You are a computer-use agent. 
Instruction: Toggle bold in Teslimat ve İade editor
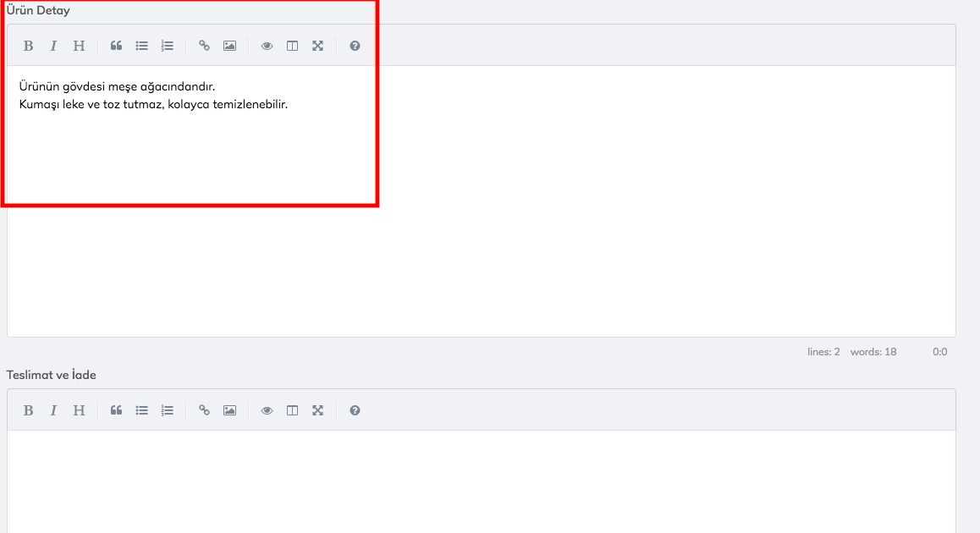[28, 410]
